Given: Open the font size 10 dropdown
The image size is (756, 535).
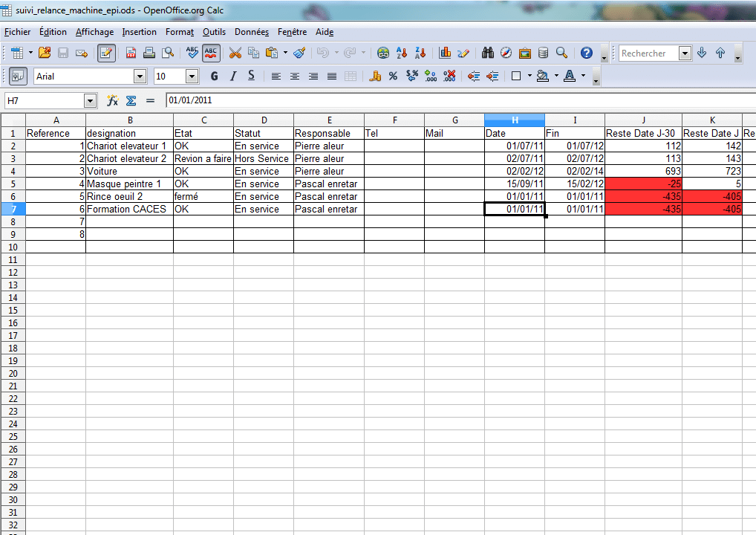Looking at the screenshot, I should [x=192, y=77].
